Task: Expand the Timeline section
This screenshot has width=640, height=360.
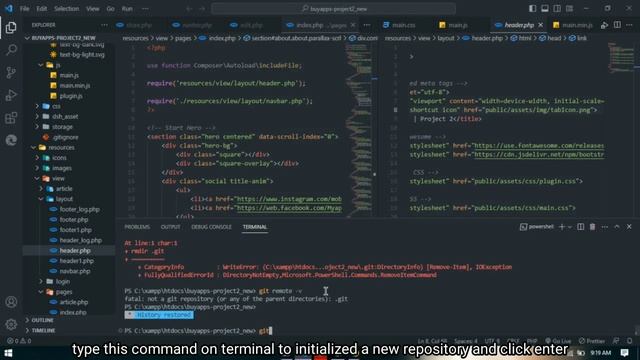Action: (x=43, y=330)
